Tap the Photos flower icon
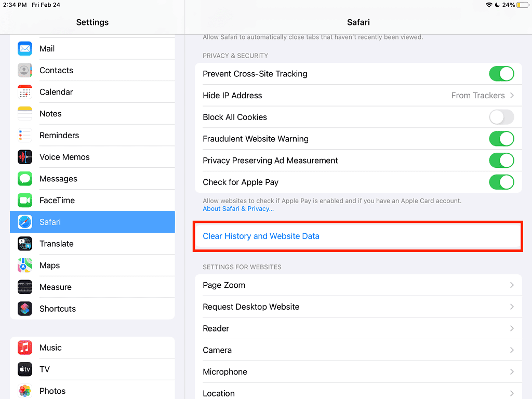This screenshot has height=399, width=532. 25,391
